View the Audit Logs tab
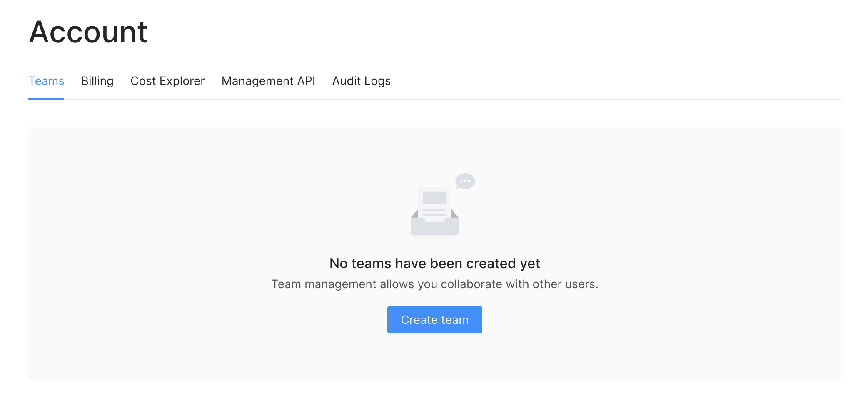This screenshot has width=868, height=408. (361, 81)
